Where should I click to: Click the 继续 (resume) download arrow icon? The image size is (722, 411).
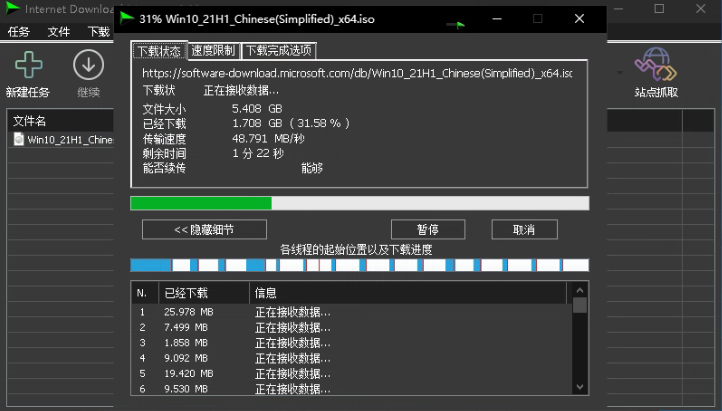click(x=88, y=66)
